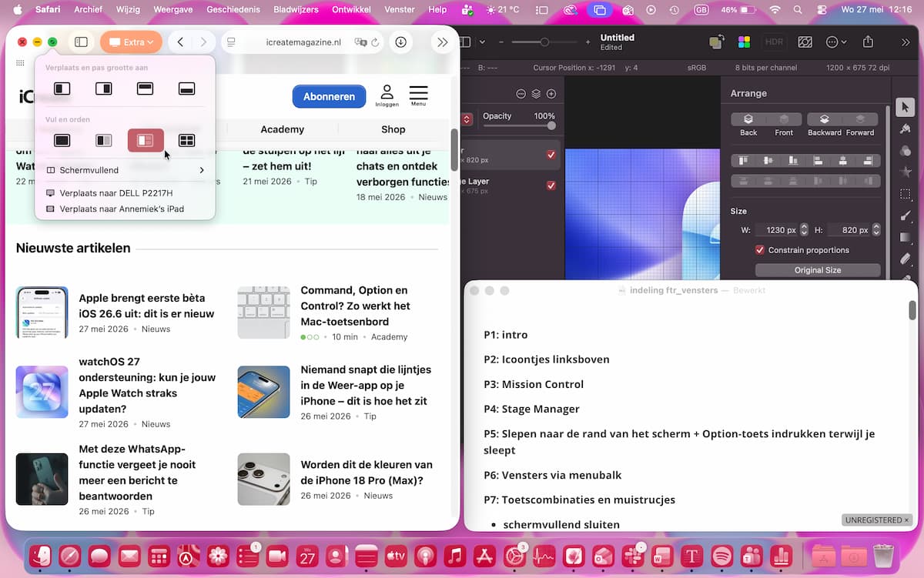Open the Safari downloads button

[x=401, y=42]
